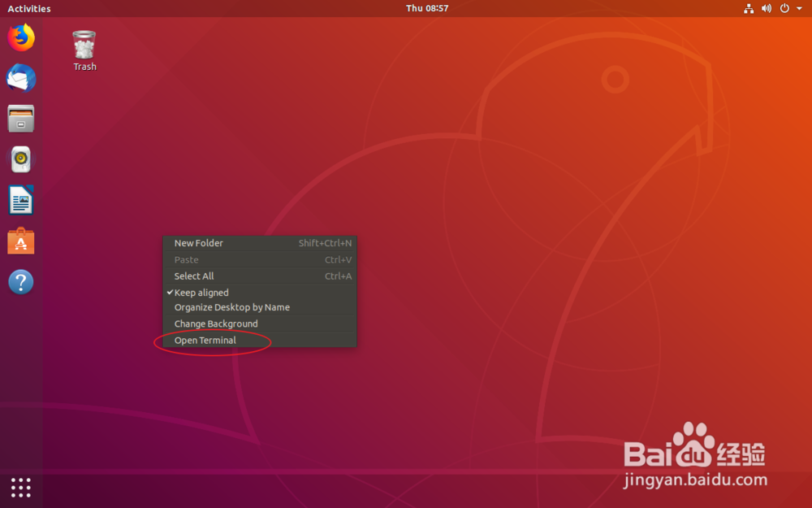
Task: Open the Help application
Action: pyautogui.click(x=20, y=280)
